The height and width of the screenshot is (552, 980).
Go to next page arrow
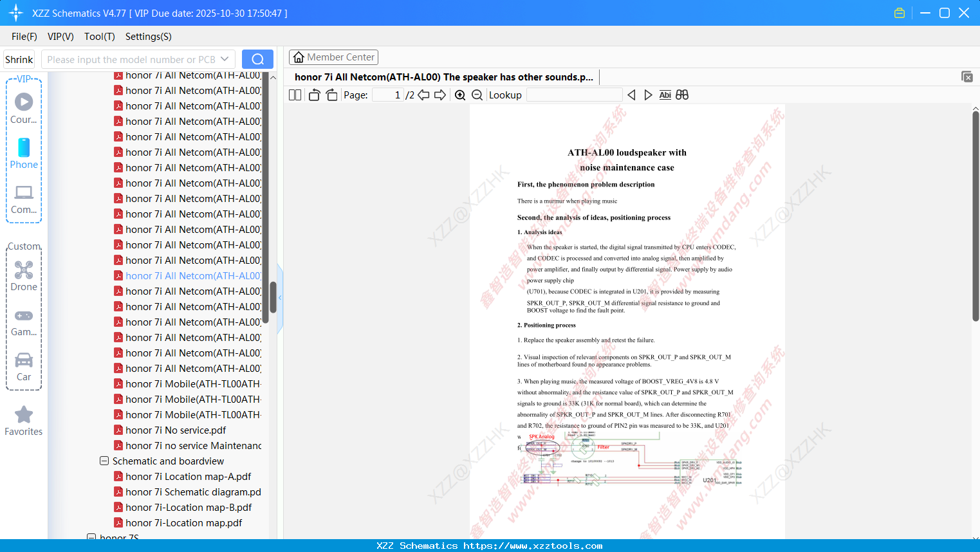point(440,95)
